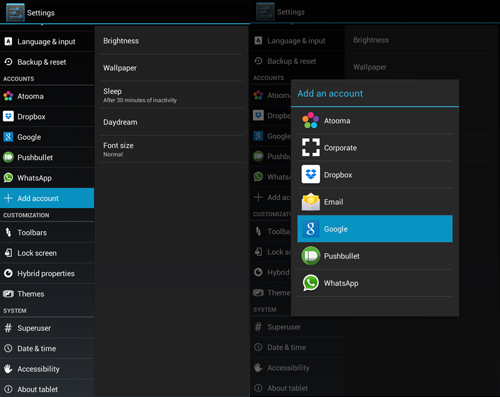Open Themes in left sidebar

tap(47, 294)
